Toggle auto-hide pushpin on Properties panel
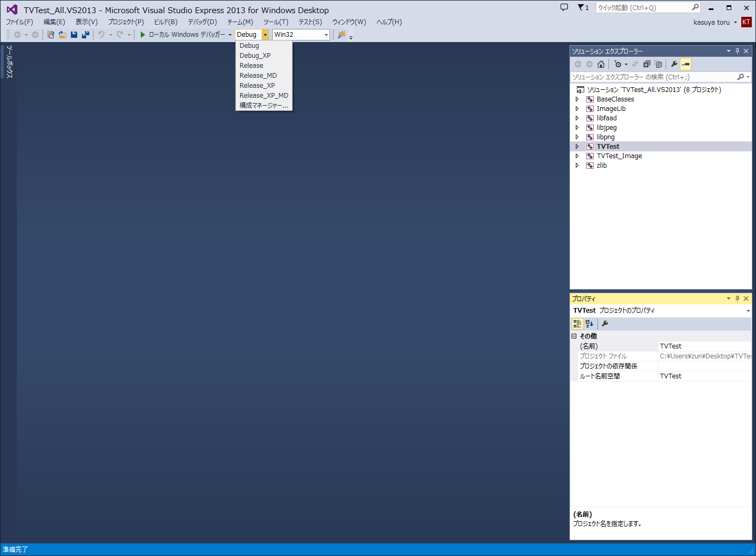This screenshot has height=556, width=756. [x=737, y=298]
